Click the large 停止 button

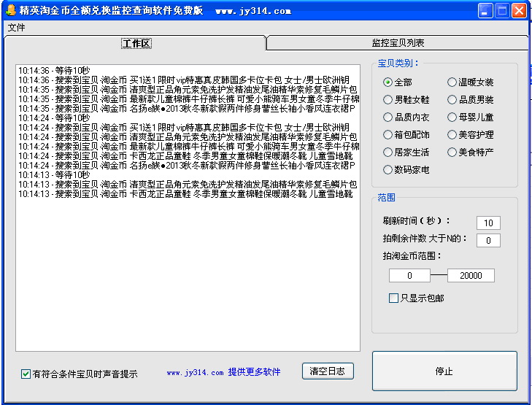point(444,371)
